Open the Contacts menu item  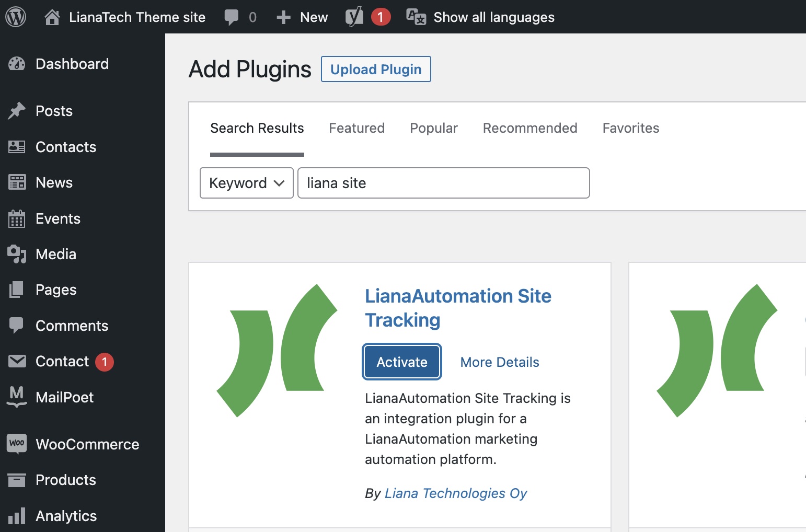(66, 147)
